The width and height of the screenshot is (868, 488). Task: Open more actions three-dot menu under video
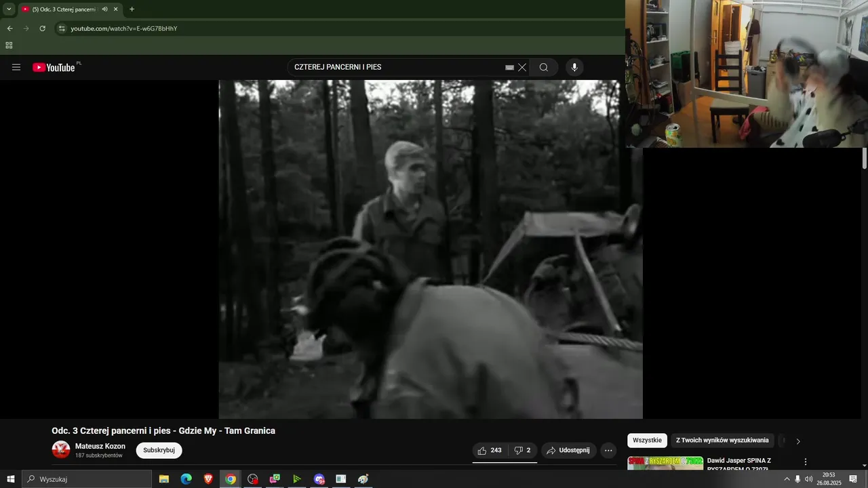[608, 450]
